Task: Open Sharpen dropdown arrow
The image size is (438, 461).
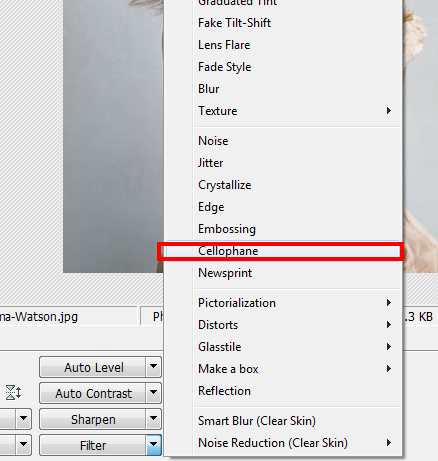Action: click(x=154, y=419)
